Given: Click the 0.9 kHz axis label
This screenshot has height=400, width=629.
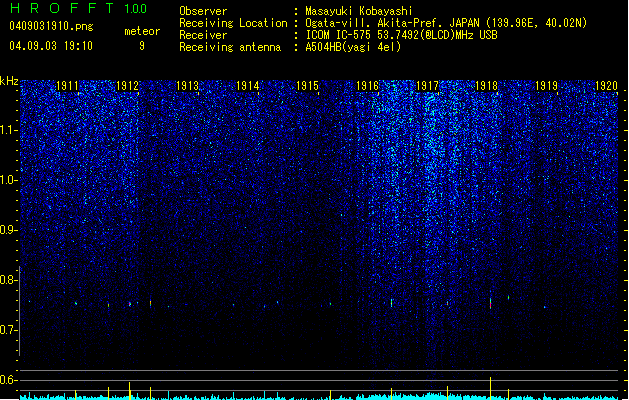Looking at the screenshot, I should click(8, 230).
